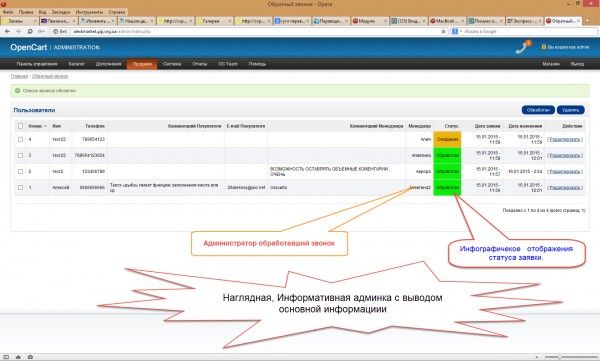Click the Редактировать link in first row

[565, 139]
